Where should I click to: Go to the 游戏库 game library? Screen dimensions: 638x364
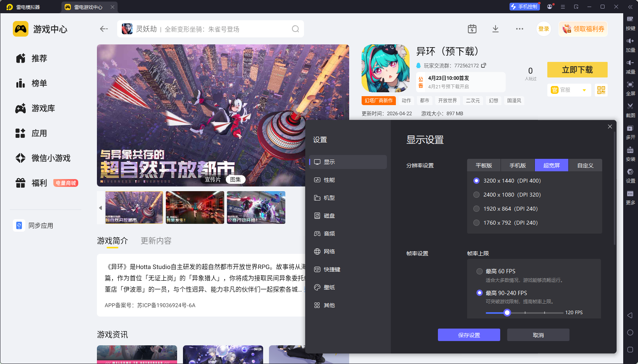coord(35,108)
